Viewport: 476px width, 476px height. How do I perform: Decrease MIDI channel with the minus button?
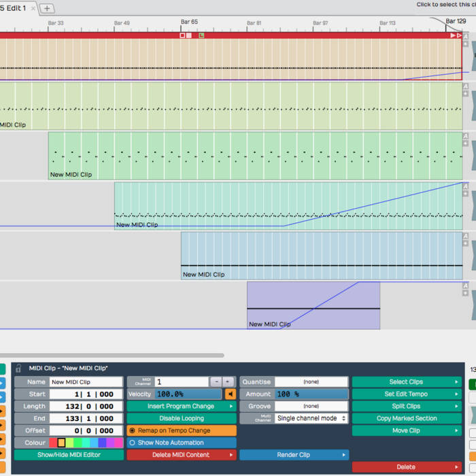pos(215,382)
